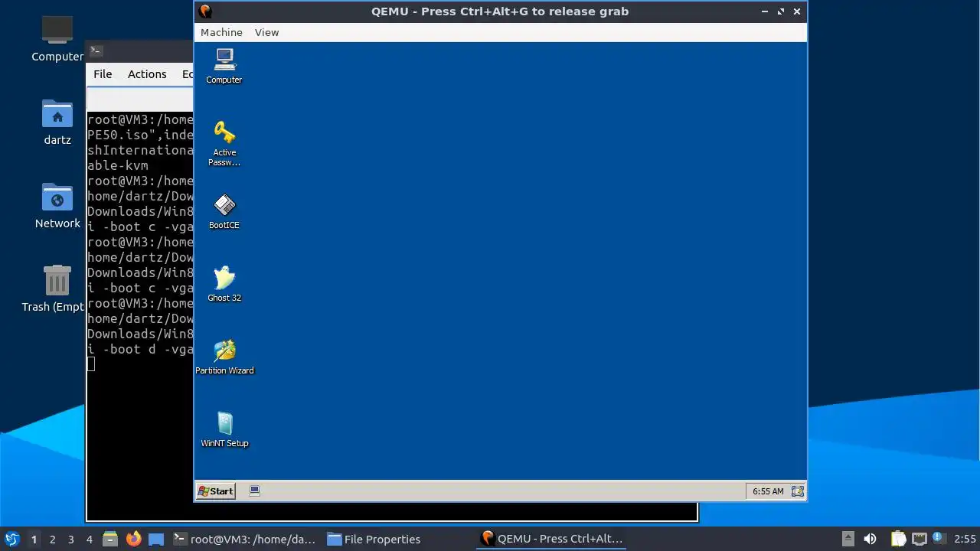Viewport: 980px width, 551px height.
Task: Open the host application menu bird icon
Action: click(x=11, y=539)
